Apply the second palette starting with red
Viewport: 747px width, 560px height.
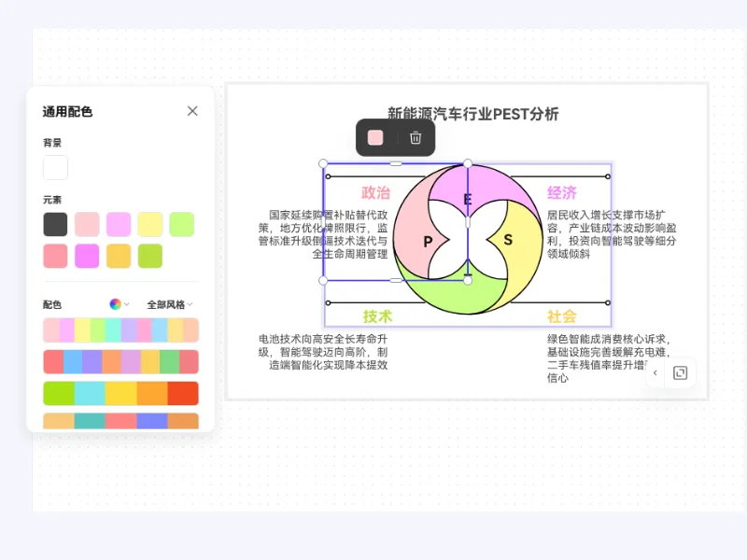[x=120, y=362]
